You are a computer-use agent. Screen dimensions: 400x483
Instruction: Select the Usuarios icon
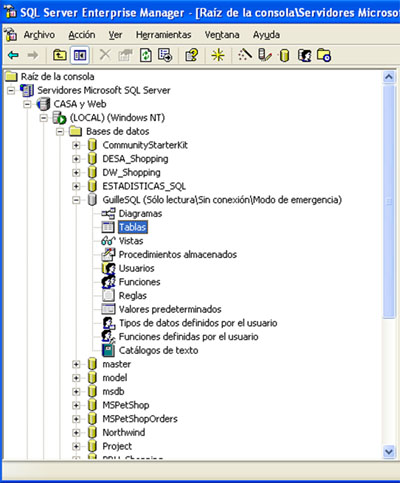[108, 268]
